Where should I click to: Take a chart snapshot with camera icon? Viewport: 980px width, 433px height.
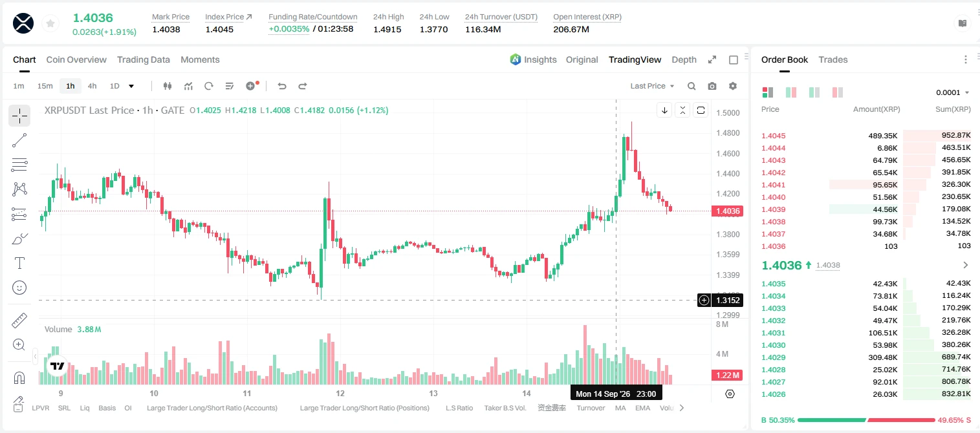point(712,86)
